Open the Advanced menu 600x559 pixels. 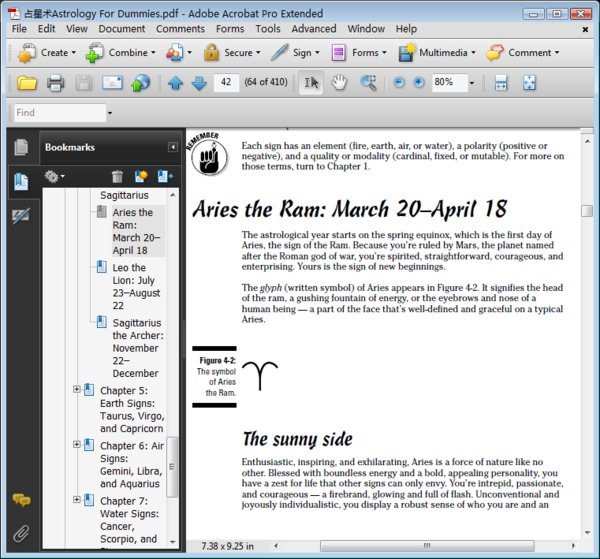click(314, 29)
